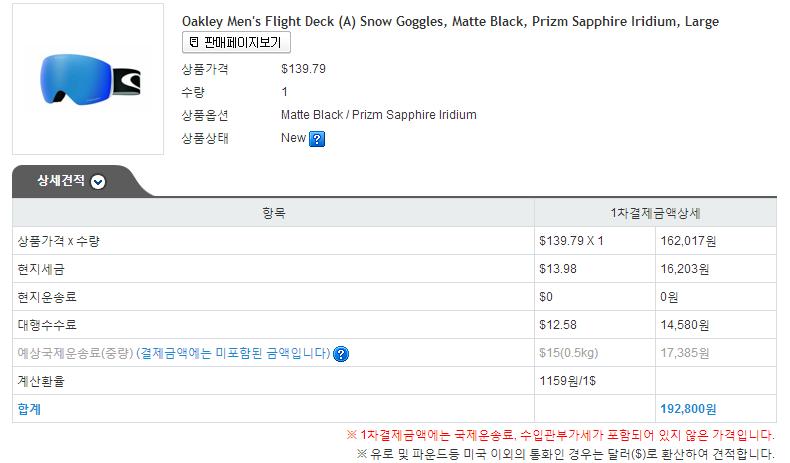
Task: Open the Oakley Flight Deck product title
Action: pos(450,21)
